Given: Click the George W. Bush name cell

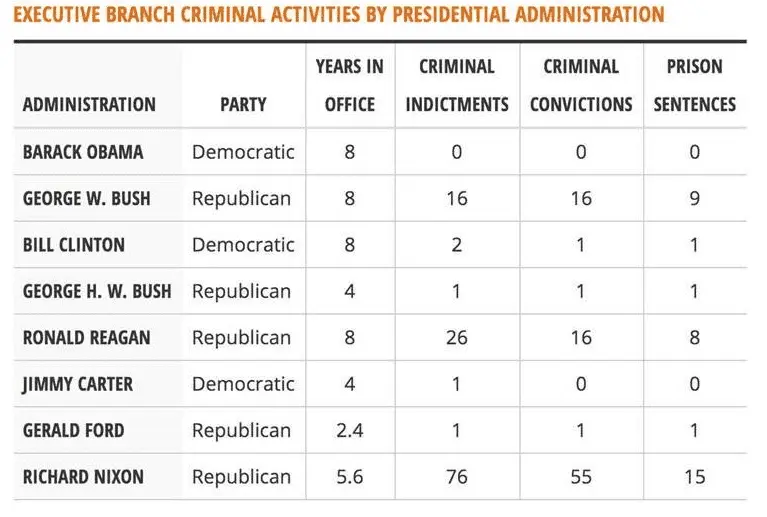Looking at the screenshot, I should [x=87, y=198].
